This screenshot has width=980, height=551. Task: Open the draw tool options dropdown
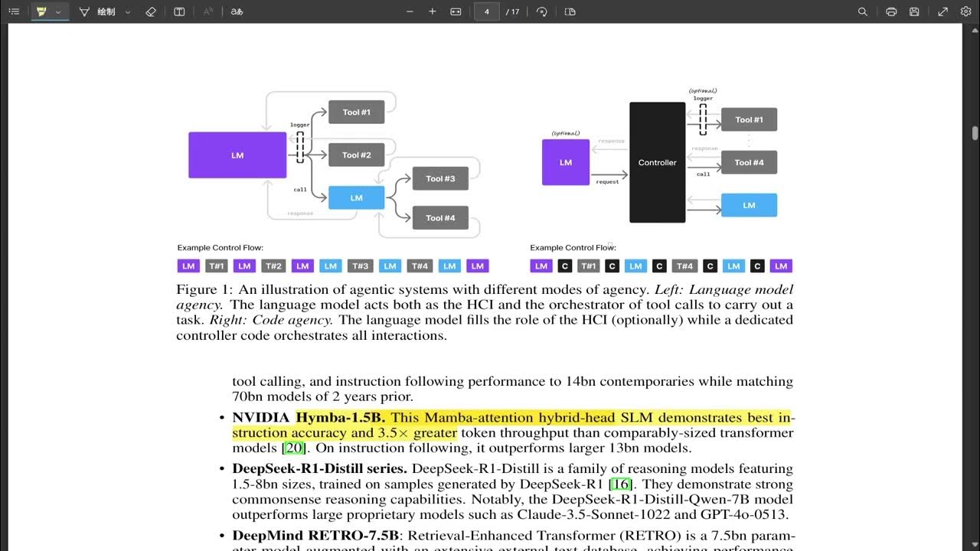(x=128, y=12)
